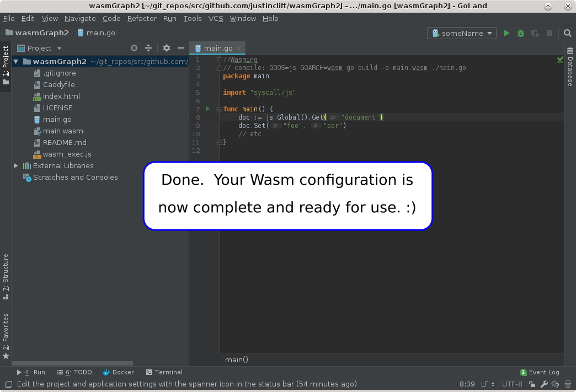The width and height of the screenshot is (576, 392).
Task: Click the code fold marker on line 1
Action: click(220, 60)
